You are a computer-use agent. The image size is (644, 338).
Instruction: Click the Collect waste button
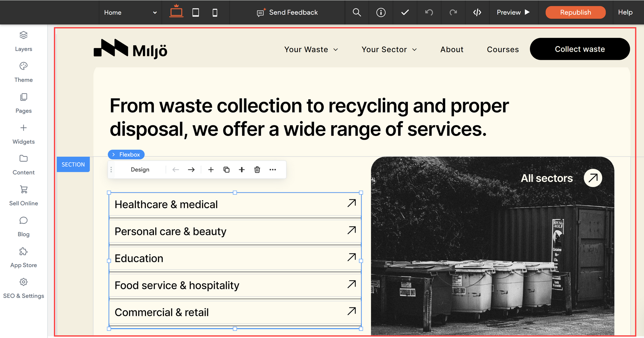[580, 49]
